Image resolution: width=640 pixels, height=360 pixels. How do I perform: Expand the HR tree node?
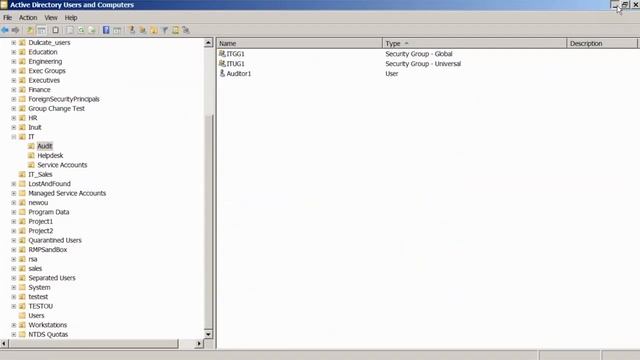pyautogui.click(x=14, y=118)
